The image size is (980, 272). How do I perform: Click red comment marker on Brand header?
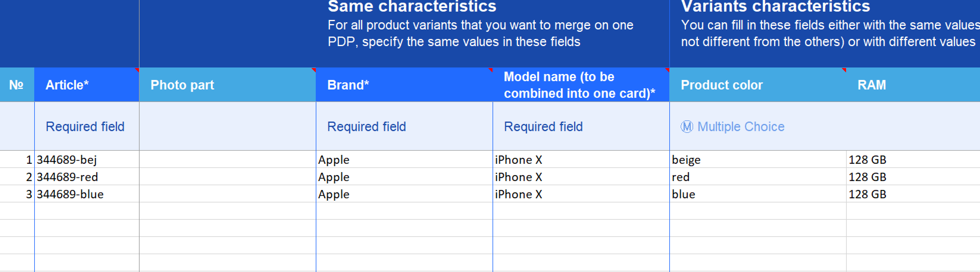click(490, 70)
